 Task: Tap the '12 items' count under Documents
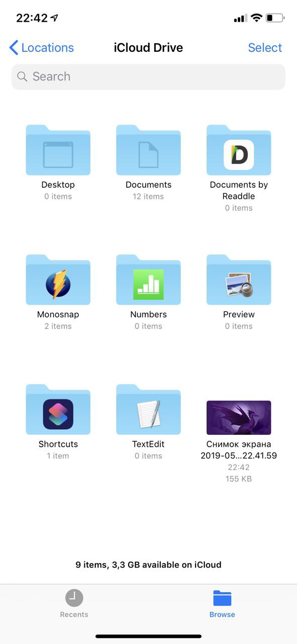[148, 196]
